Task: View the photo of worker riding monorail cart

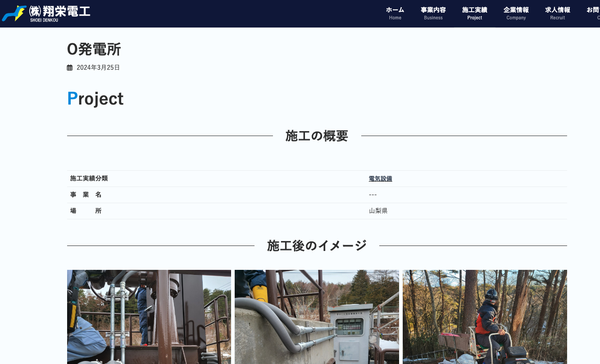Action: (x=485, y=317)
